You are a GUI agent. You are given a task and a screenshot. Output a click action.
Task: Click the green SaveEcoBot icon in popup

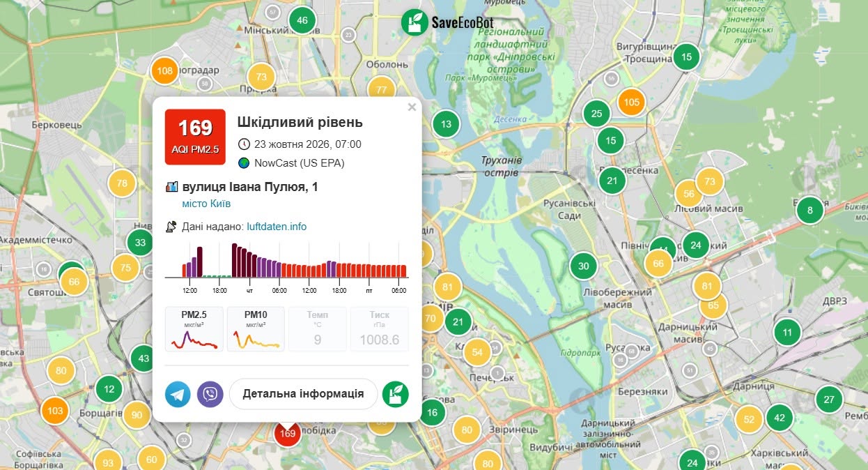[x=396, y=394]
